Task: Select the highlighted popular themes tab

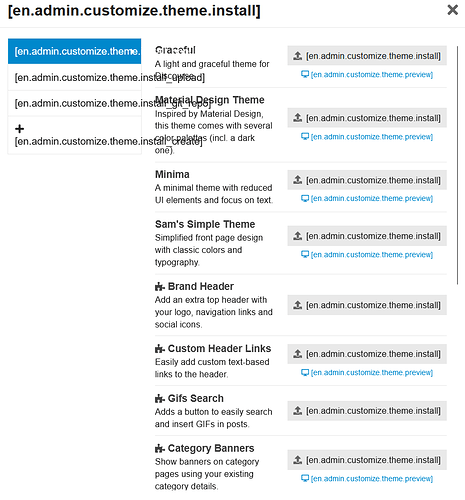Action: [x=74, y=51]
